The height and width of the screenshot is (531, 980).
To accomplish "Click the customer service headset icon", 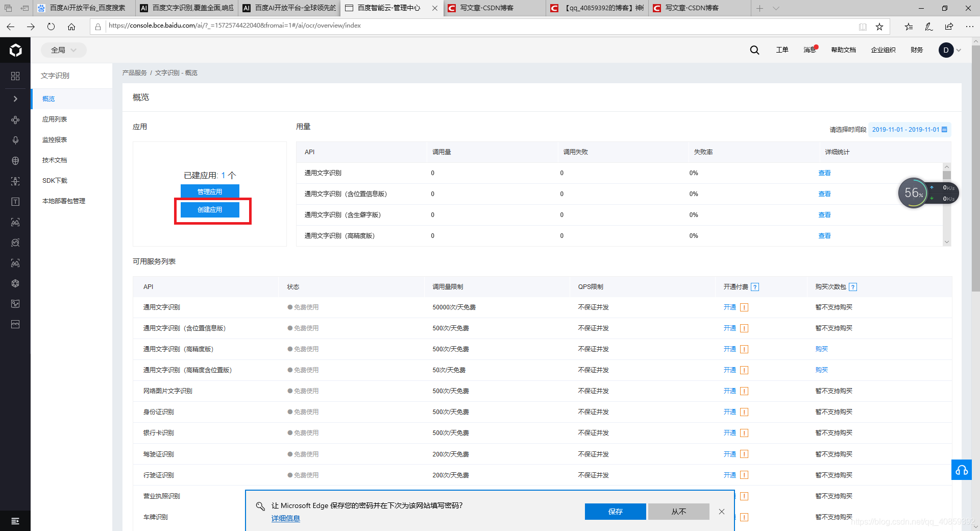I will point(962,470).
